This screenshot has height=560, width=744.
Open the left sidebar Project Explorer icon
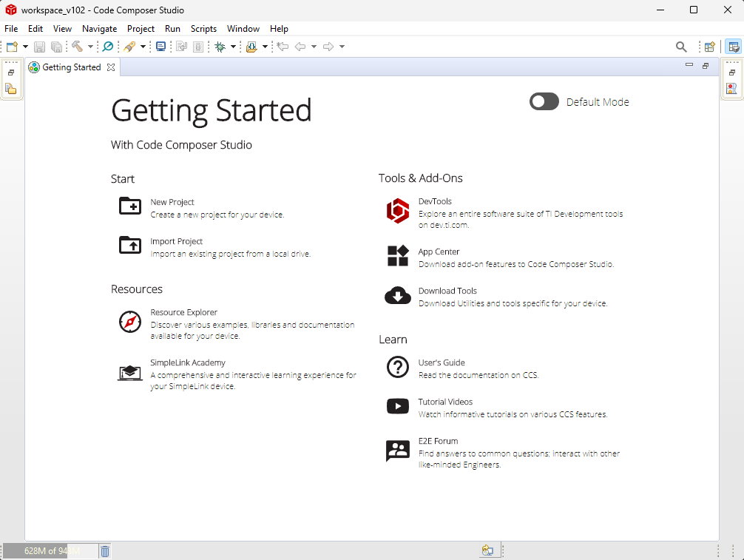pos(11,89)
